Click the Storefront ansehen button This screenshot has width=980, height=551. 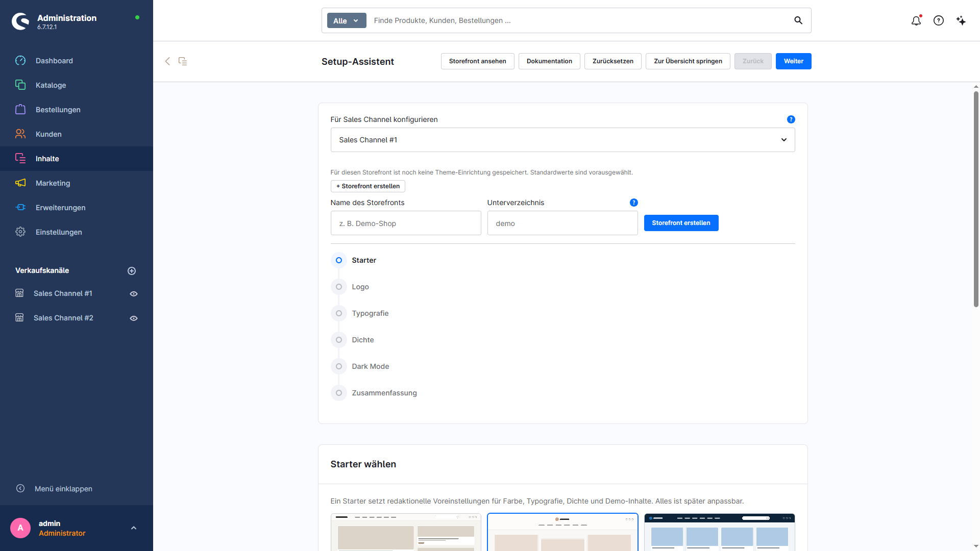pyautogui.click(x=478, y=61)
